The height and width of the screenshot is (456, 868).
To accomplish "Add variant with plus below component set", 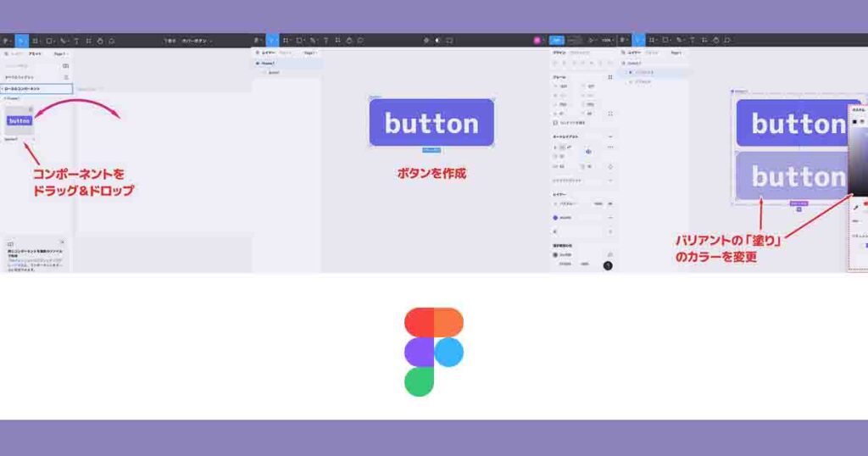I will (798, 209).
